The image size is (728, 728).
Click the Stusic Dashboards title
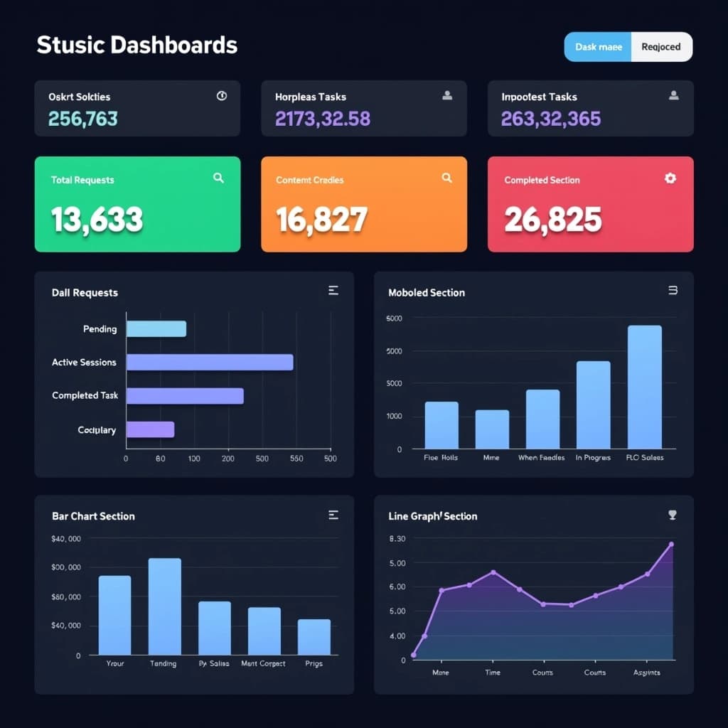[x=137, y=45]
